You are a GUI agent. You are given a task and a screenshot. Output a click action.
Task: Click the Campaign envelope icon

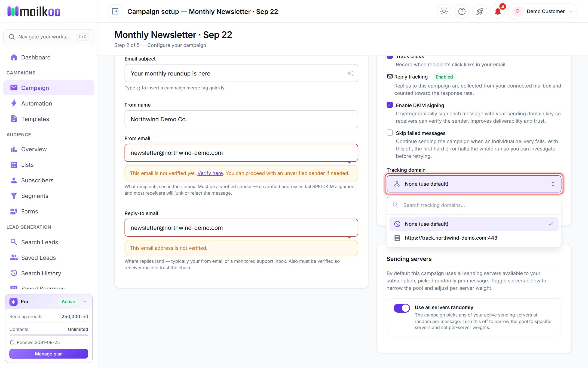point(14,88)
